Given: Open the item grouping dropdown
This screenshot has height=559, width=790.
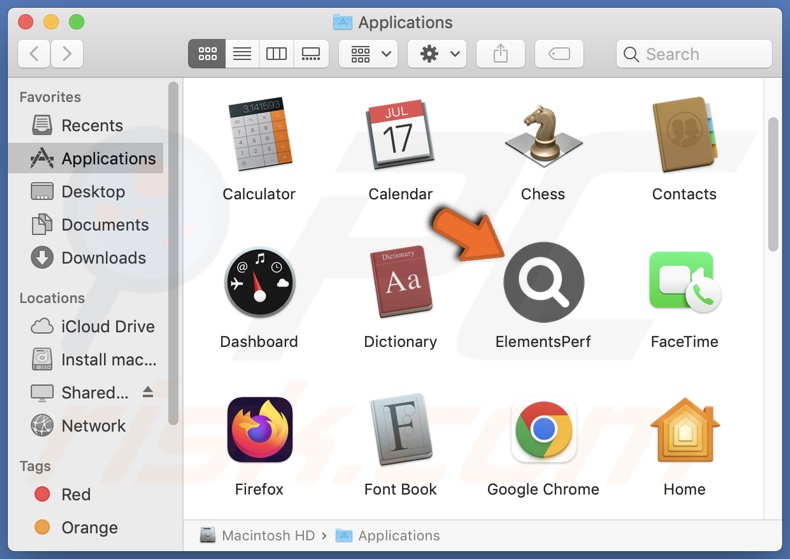Looking at the screenshot, I should click(368, 53).
